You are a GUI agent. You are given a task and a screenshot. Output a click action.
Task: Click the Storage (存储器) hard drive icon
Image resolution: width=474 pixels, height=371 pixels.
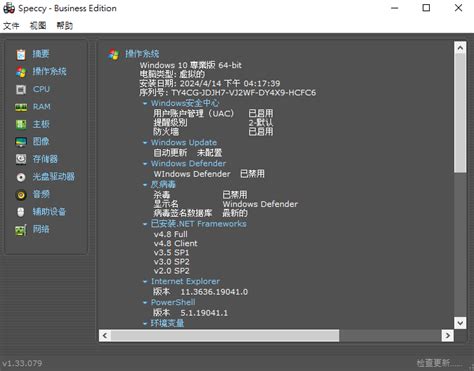[x=21, y=159]
